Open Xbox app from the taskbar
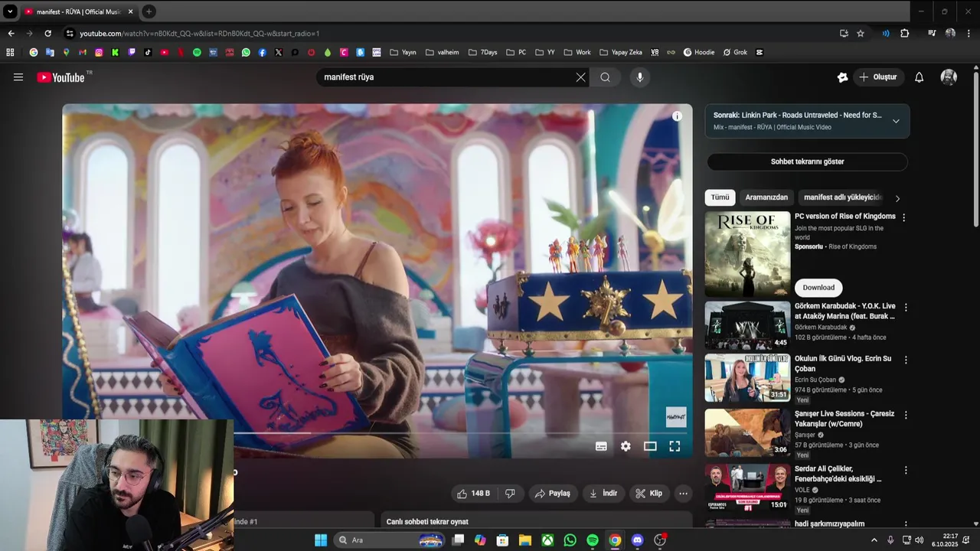 coord(547,540)
